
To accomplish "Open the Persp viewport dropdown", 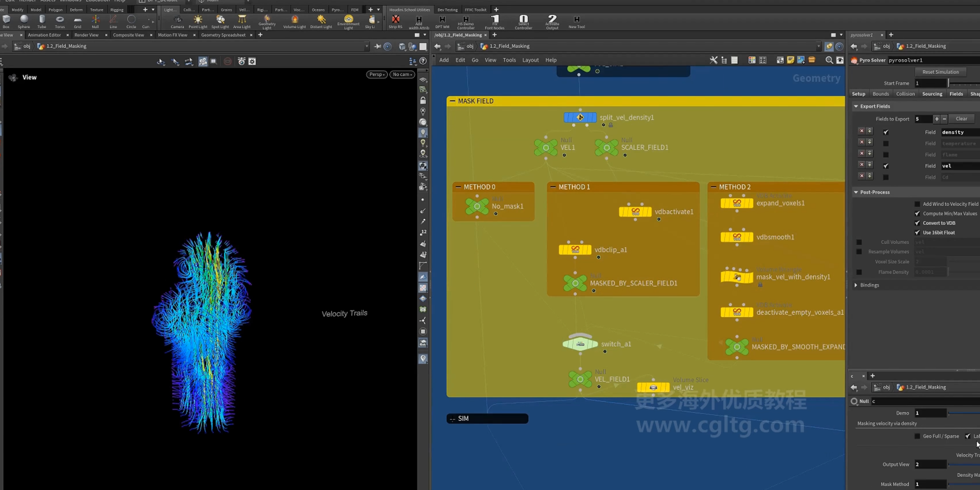I will 377,74.
